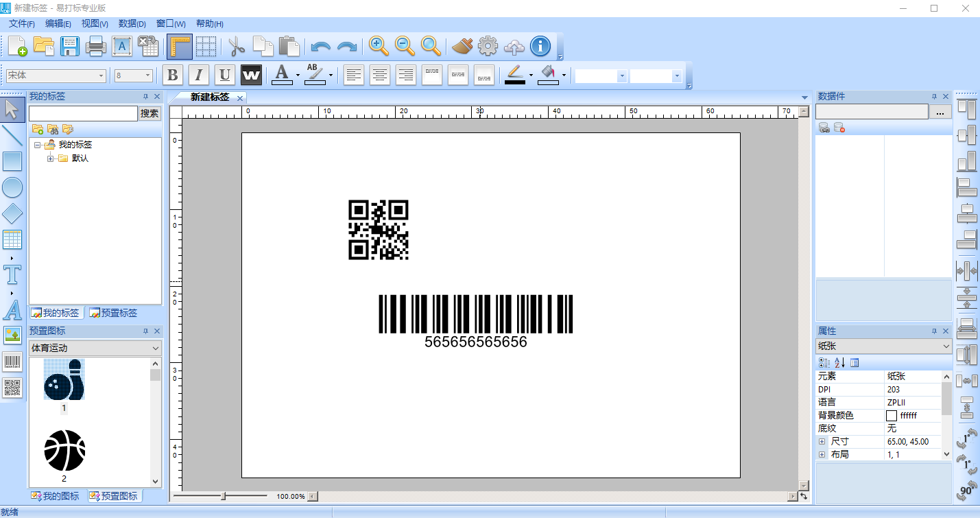Expand the 尺寸 property row
980x518 pixels.
click(x=822, y=442)
